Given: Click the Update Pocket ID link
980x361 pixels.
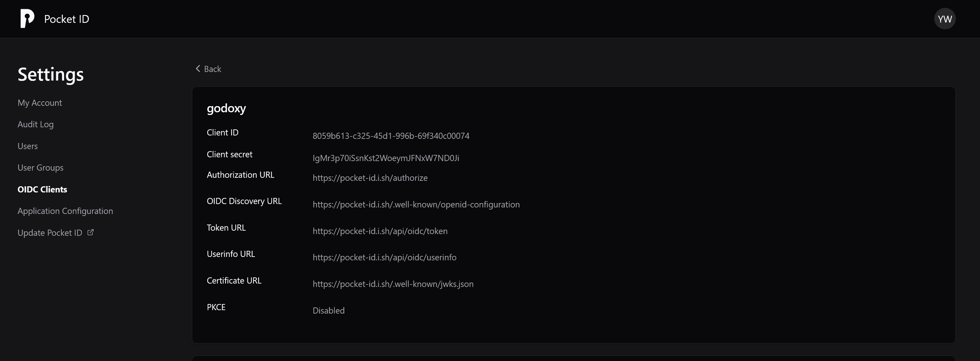Looking at the screenshot, I should pyautogui.click(x=49, y=232).
